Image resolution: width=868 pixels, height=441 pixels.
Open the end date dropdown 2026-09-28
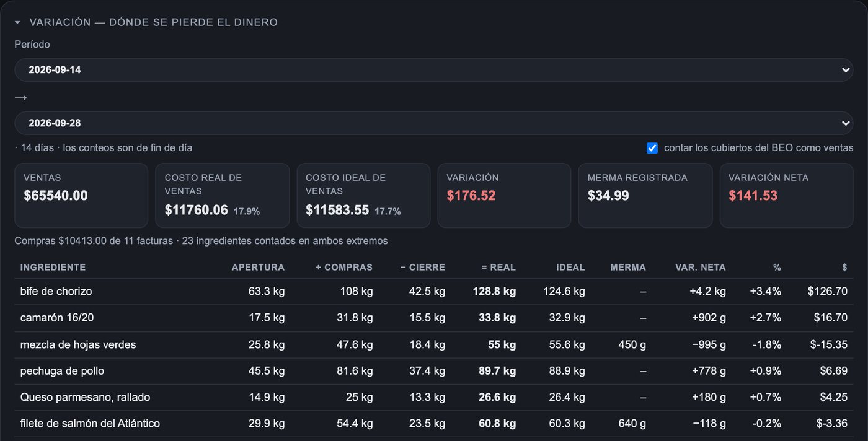tap(434, 123)
